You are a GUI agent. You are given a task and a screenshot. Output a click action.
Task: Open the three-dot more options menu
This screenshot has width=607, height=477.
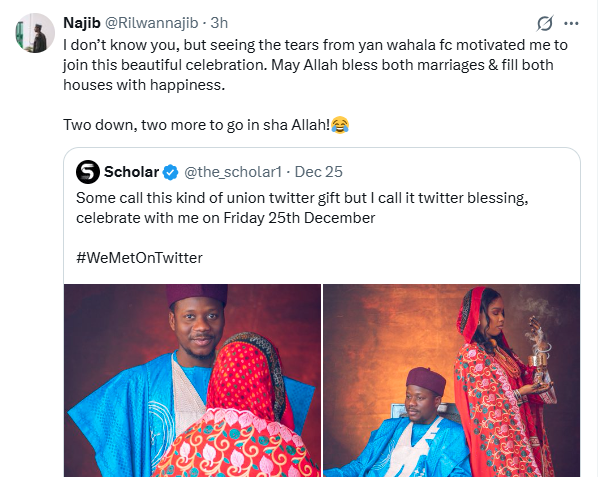click(x=572, y=22)
